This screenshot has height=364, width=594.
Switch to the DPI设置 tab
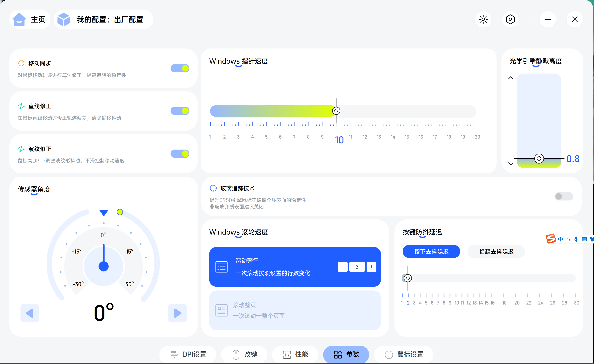click(188, 354)
